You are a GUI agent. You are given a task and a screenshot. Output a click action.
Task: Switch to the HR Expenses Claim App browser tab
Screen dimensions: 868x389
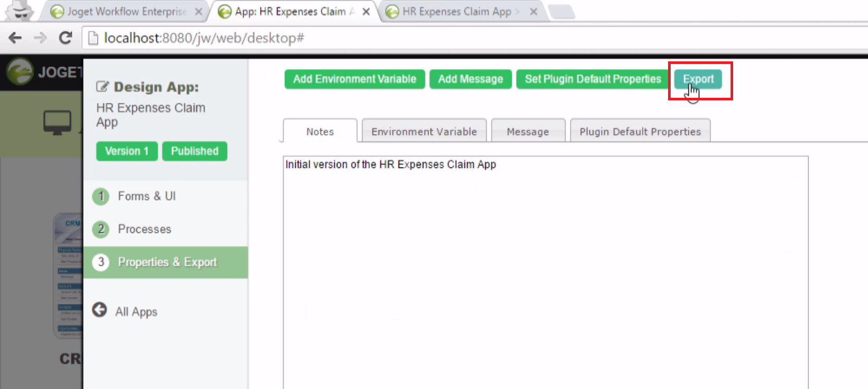(461, 11)
